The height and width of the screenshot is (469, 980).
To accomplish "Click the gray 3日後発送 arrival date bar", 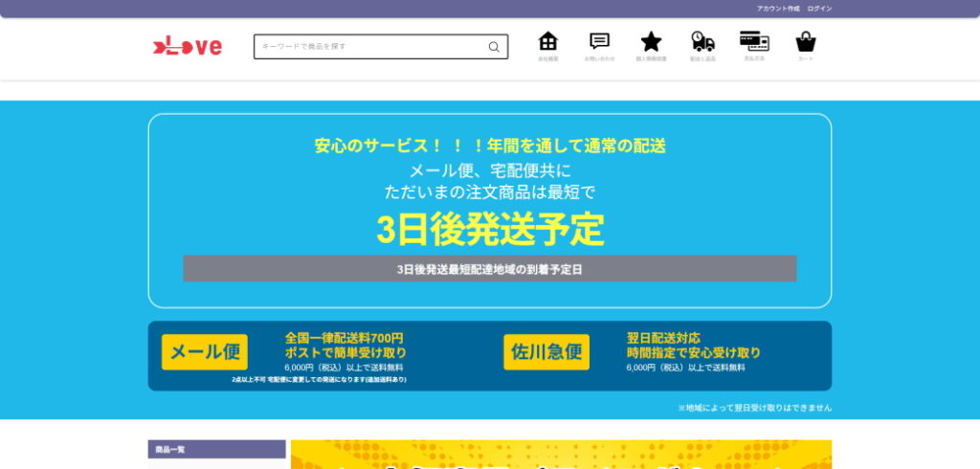I will pyautogui.click(x=489, y=269).
